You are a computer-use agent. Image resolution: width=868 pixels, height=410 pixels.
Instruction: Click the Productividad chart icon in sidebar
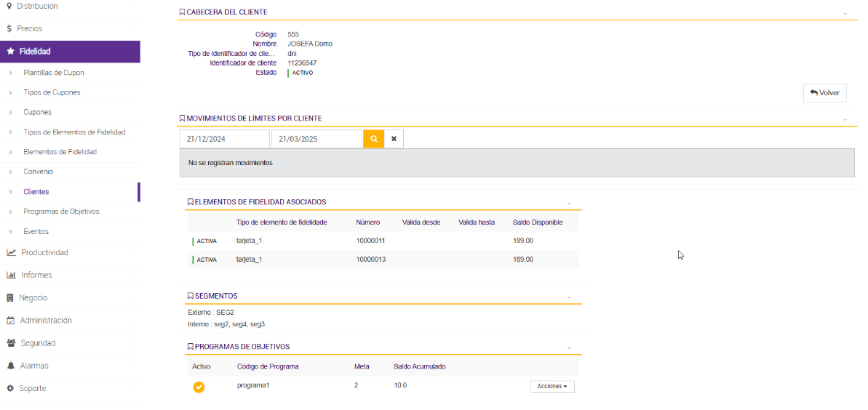[x=11, y=252]
